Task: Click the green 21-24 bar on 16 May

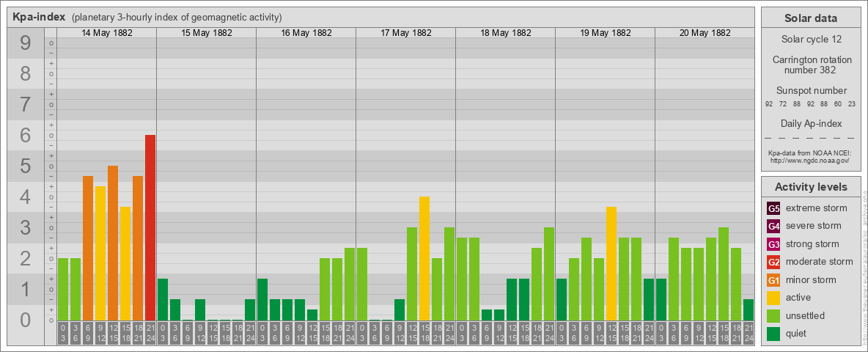Action: [349, 284]
